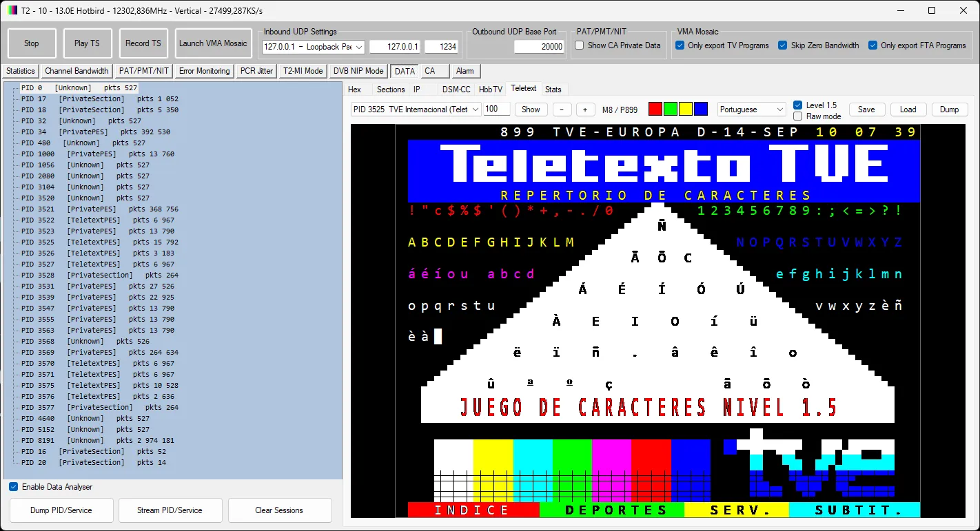The image size is (980, 531).
Task: Click the red teletext color key
Action: coord(655,109)
